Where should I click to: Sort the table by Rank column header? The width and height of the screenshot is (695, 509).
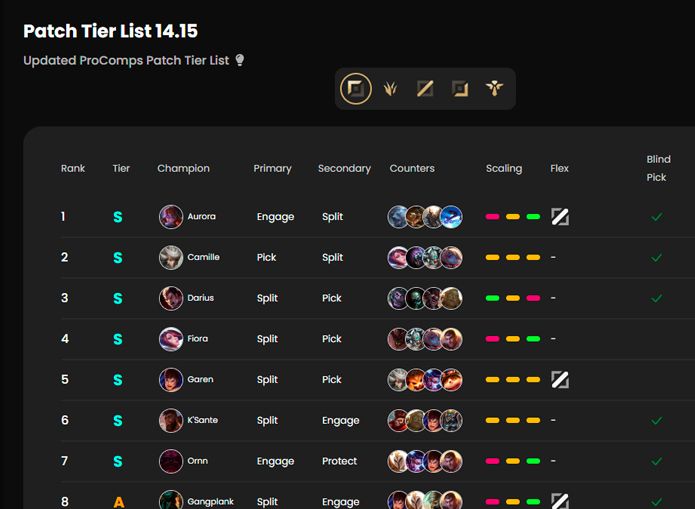(73, 169)
